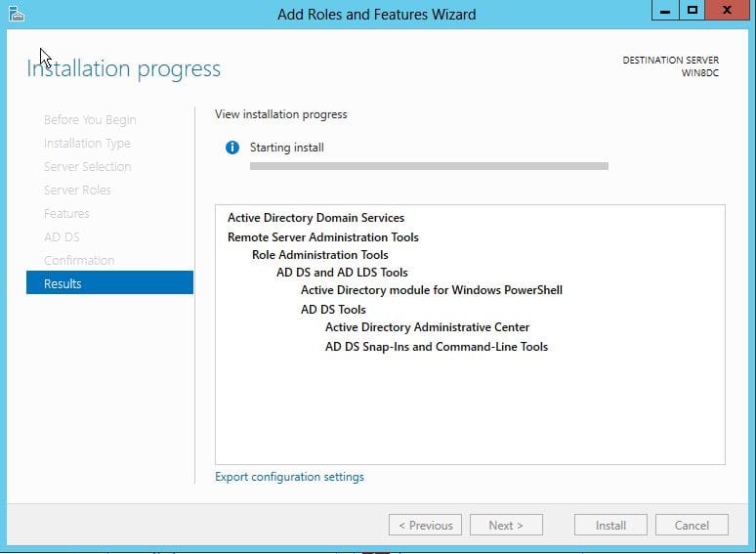Minimize the Add Roles and Features Wizard
The image size is (756, 554).
tap(665, 11)
